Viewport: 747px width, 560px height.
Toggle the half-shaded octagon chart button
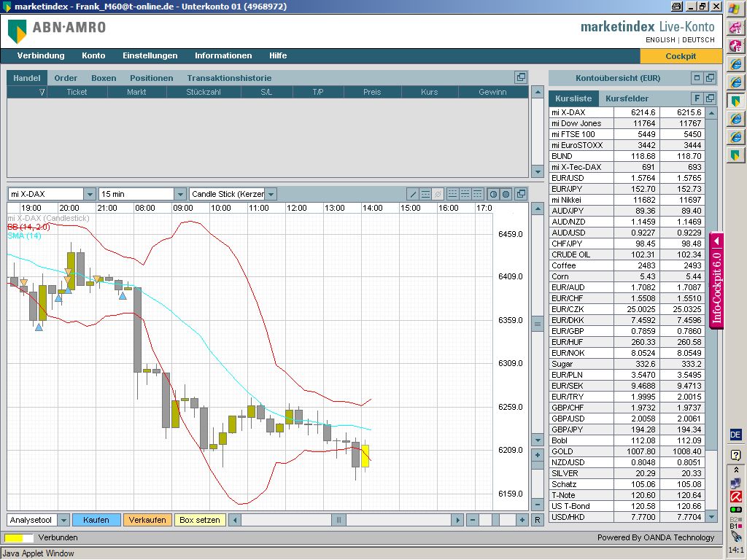pos(493,194)
